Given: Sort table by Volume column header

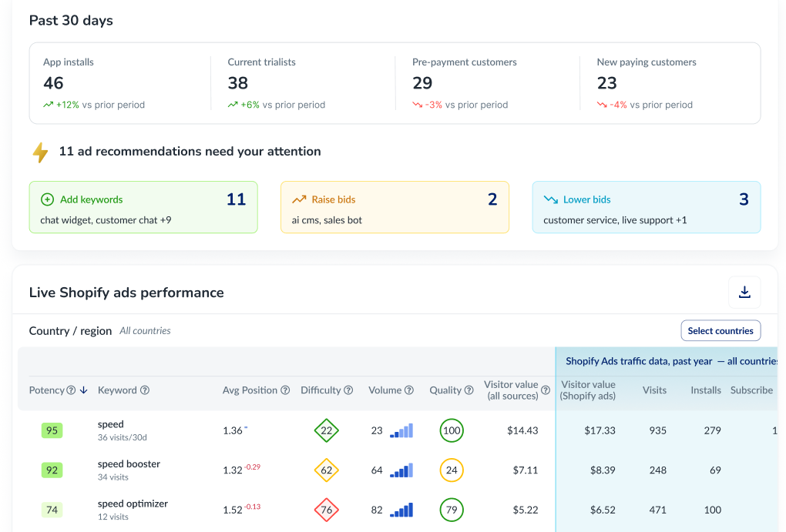Looking at the screenshot, I should tap(385, 390).
